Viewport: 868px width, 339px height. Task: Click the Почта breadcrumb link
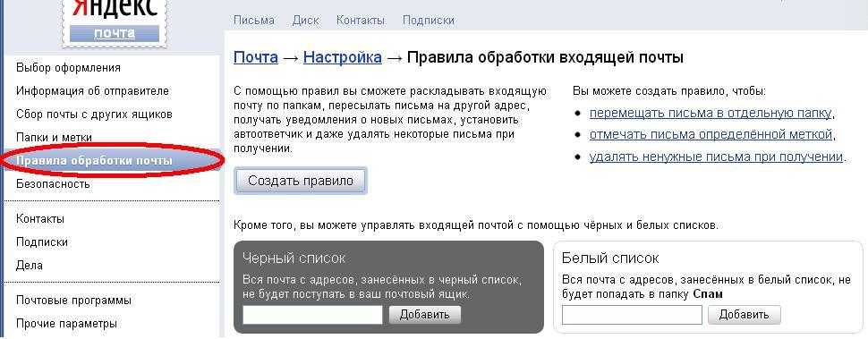(x=256, y=57)
